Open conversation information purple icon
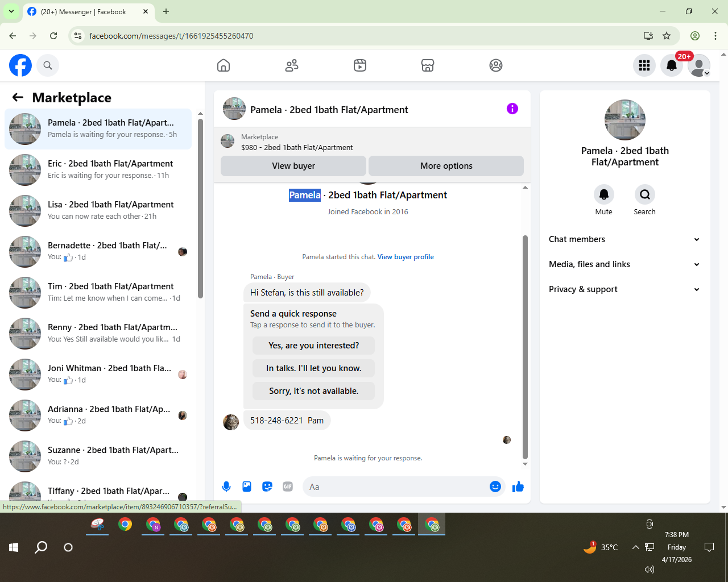This screenshot has height=582, width=728. tap(512, 109)
